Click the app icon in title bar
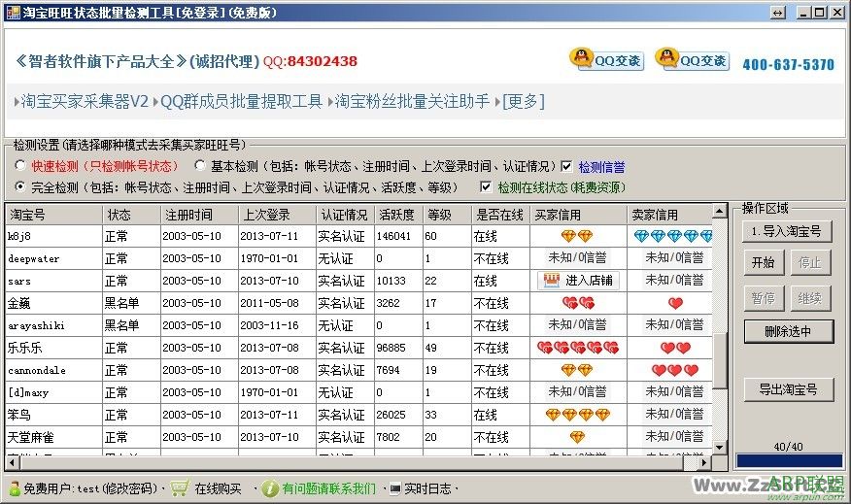The width and height of the screenshot is (851, 504). [x=13, y=12]
